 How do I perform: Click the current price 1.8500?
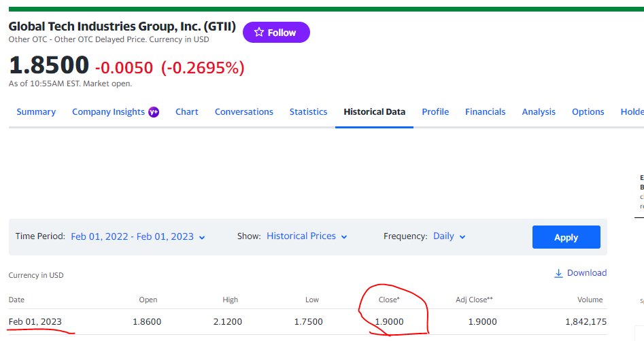49,65
